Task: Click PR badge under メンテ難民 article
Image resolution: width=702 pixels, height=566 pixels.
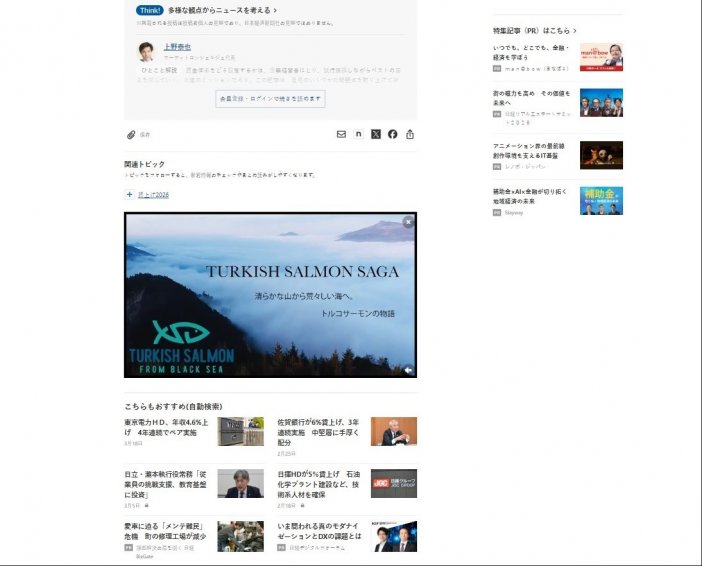Action: 128,547
